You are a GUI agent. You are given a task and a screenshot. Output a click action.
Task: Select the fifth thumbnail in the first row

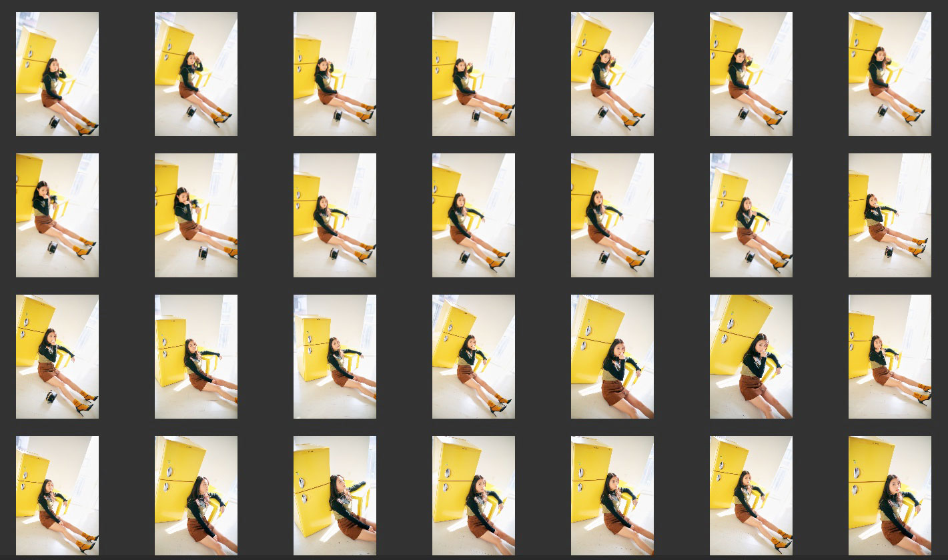612,74
